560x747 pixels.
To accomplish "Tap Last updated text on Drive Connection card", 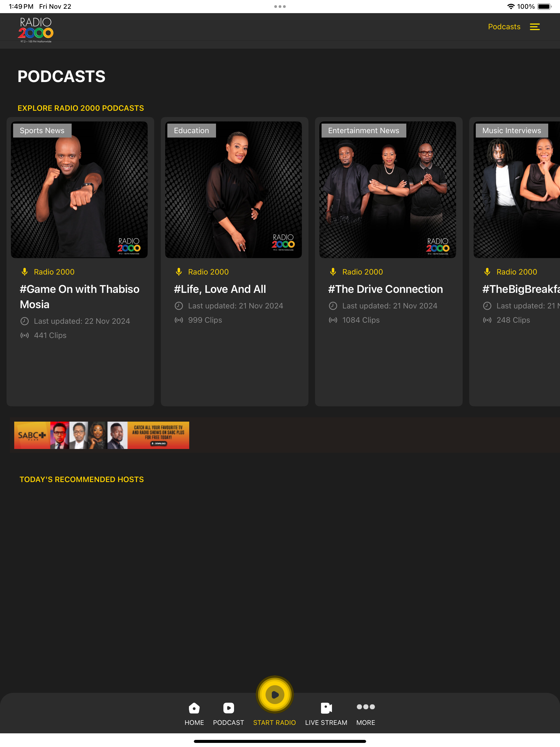I will click(x=390, y=306).
